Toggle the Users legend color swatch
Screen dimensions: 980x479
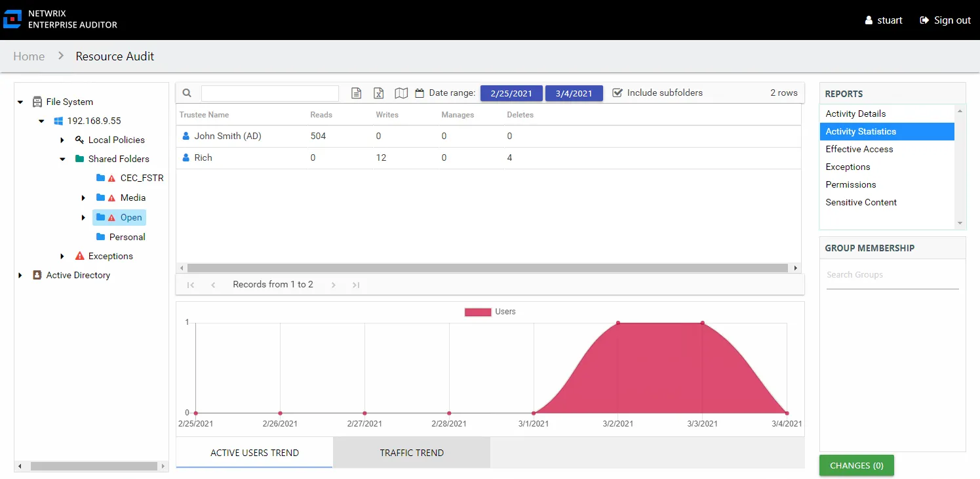click(478, 312)
